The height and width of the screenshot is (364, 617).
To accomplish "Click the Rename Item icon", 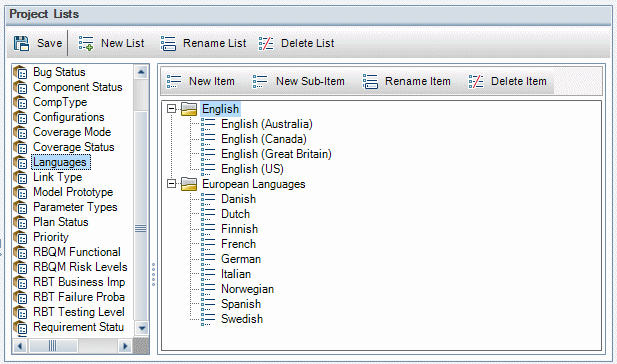I will 370,81.
